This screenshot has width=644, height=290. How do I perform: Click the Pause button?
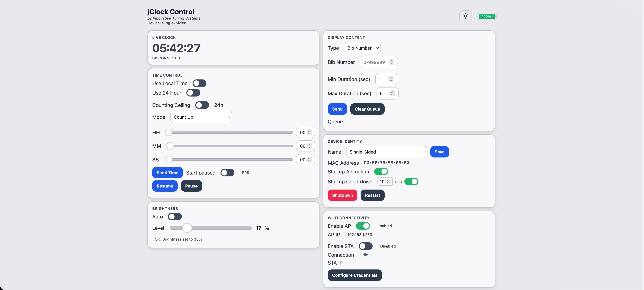tap(191, 186)
